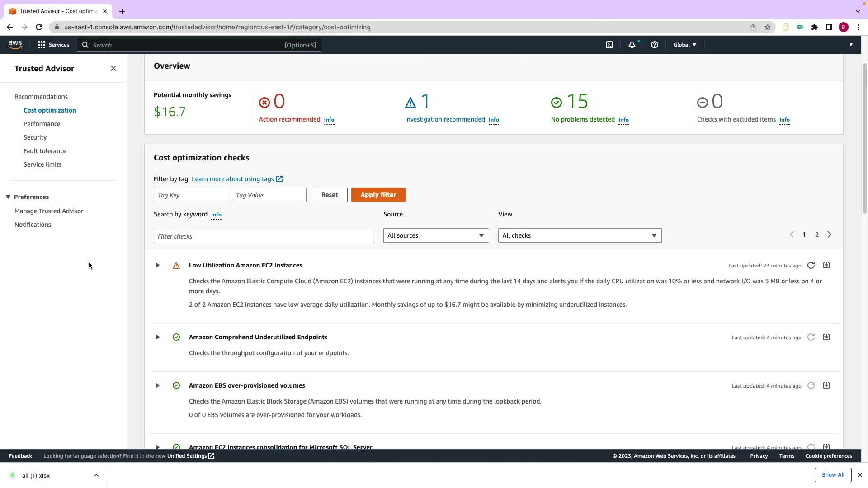
Task: Refresh the Low Utilization EC2 Instances check
Action: (811, 265)
